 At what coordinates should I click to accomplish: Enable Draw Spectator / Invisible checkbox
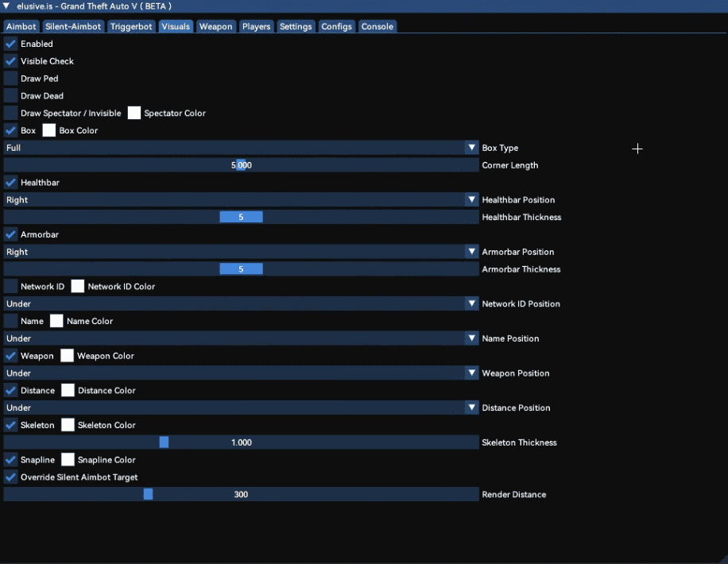coord(10,114)
